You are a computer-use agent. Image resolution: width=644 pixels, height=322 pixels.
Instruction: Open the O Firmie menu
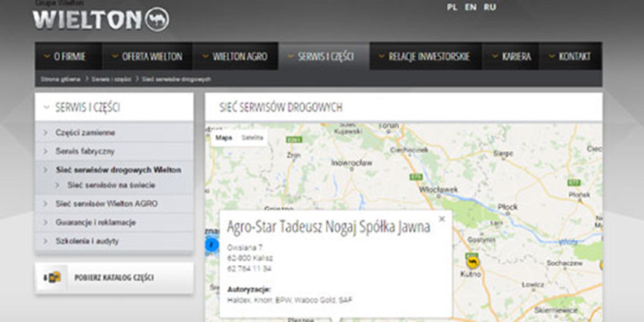[x=68, y=56]
